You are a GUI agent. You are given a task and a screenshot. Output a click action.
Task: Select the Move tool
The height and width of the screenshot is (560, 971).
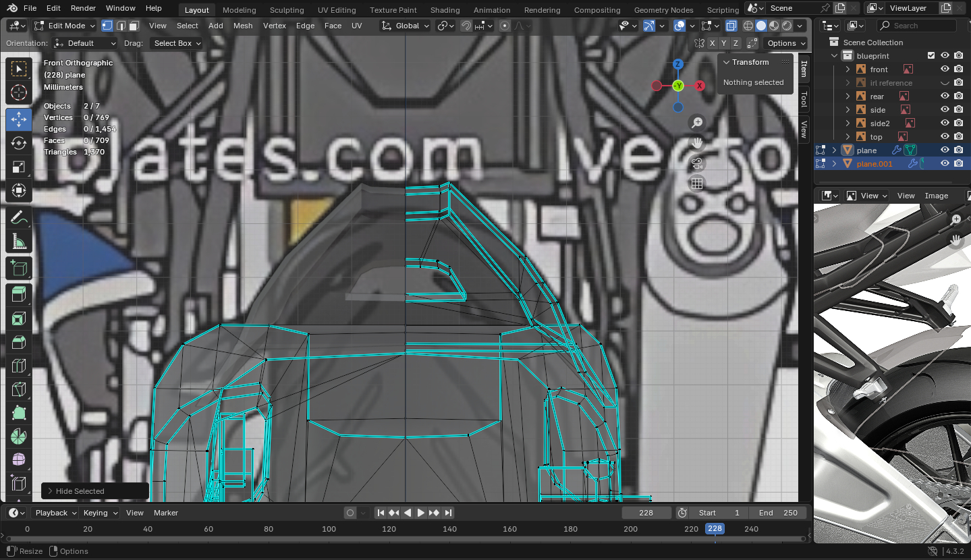19,119
